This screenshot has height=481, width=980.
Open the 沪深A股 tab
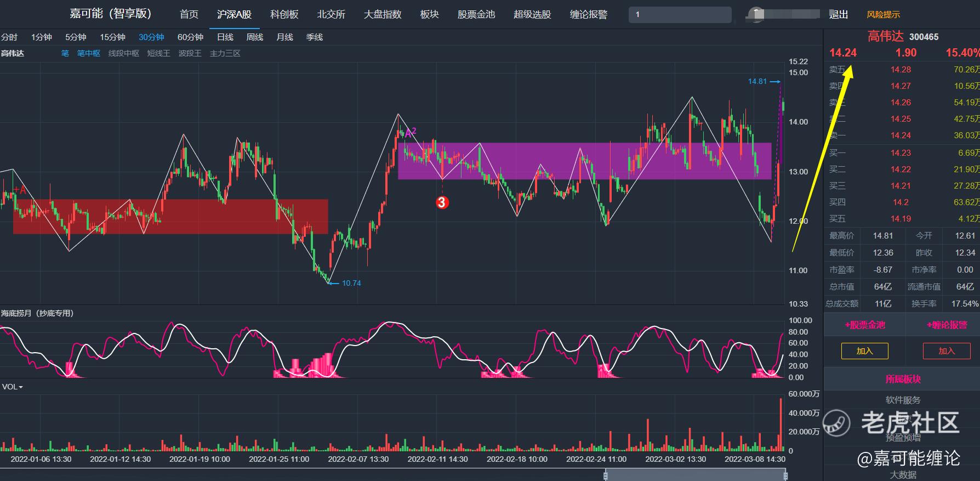(235, 14)
